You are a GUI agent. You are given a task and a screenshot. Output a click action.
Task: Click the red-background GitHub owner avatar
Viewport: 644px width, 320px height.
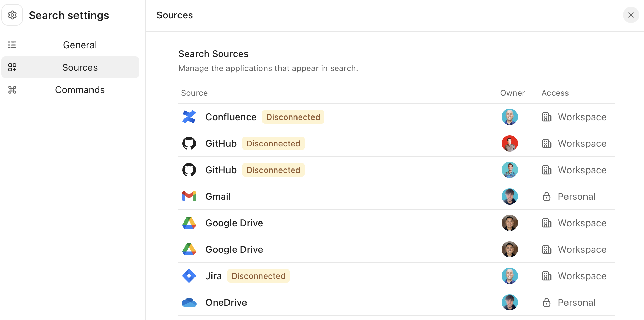pyautogui.click(x=510, y=143)
